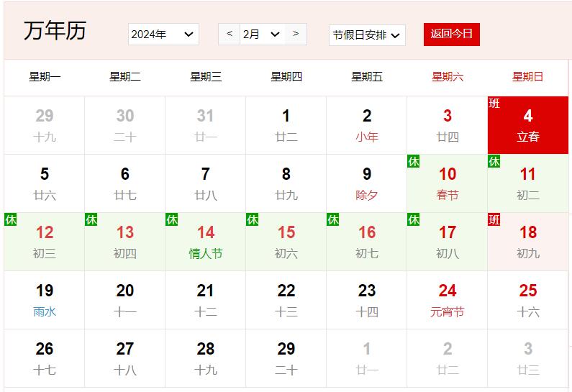This screenshot has width=572, height=392.
Task: Select February 29 date cell
Action: [x=286, y=358]
